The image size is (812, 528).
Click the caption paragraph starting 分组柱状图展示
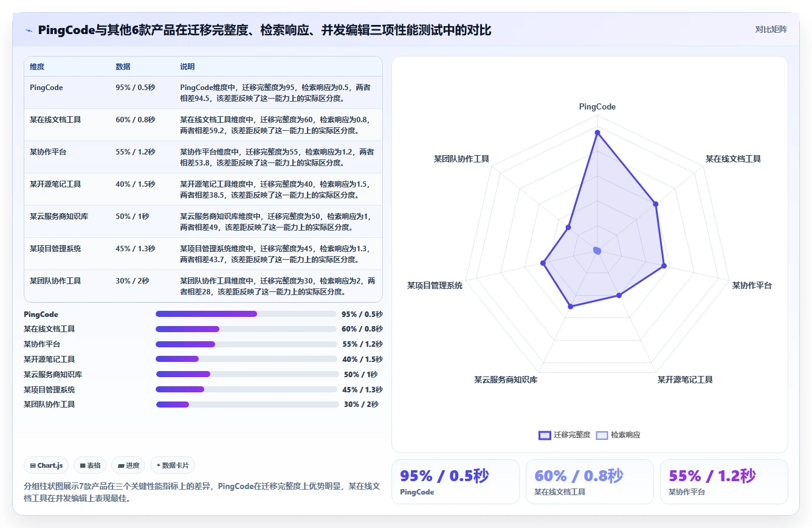point(202,492)
